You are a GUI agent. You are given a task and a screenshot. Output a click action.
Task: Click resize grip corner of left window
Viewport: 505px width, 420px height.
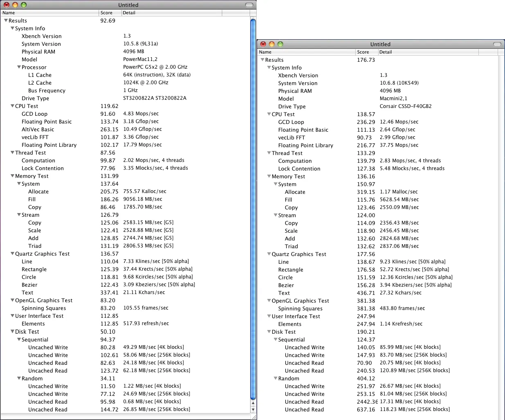pyautogui.click(x=253, y=416)
